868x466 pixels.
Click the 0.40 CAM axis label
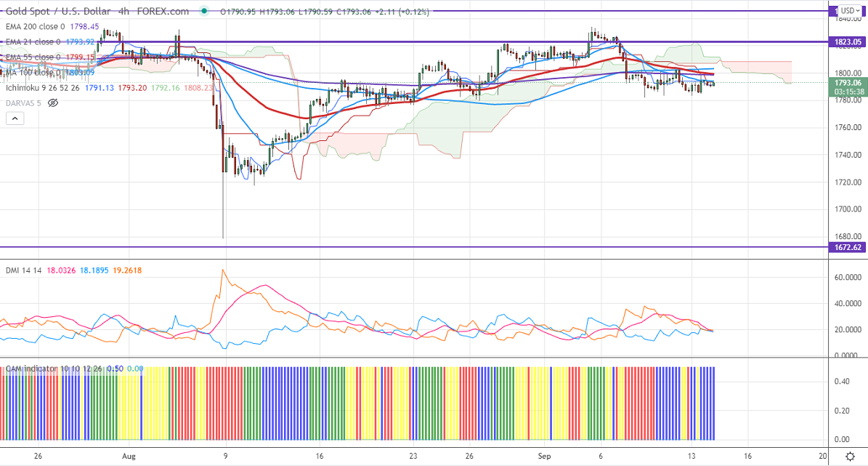842,381
